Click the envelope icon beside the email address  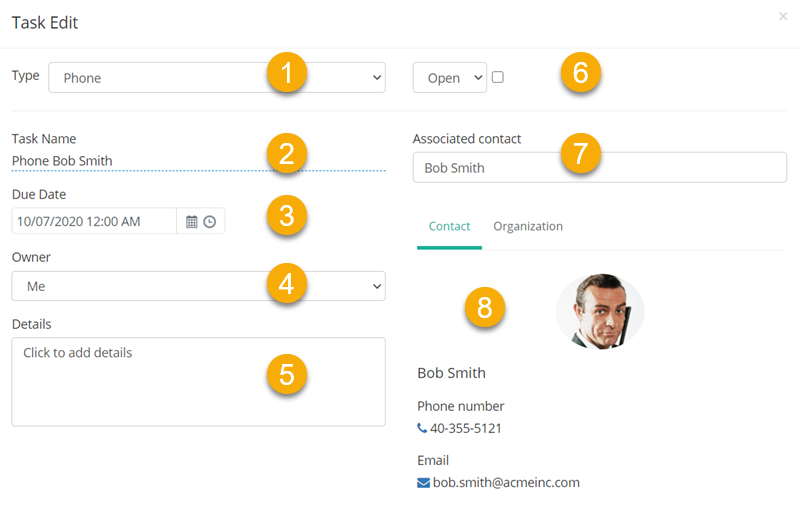[423, 483]
